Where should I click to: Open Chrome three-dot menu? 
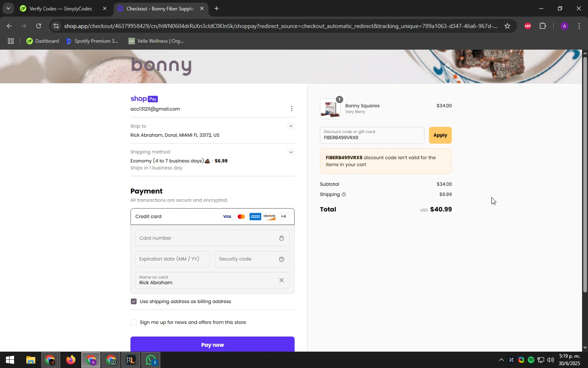(579, 26)
